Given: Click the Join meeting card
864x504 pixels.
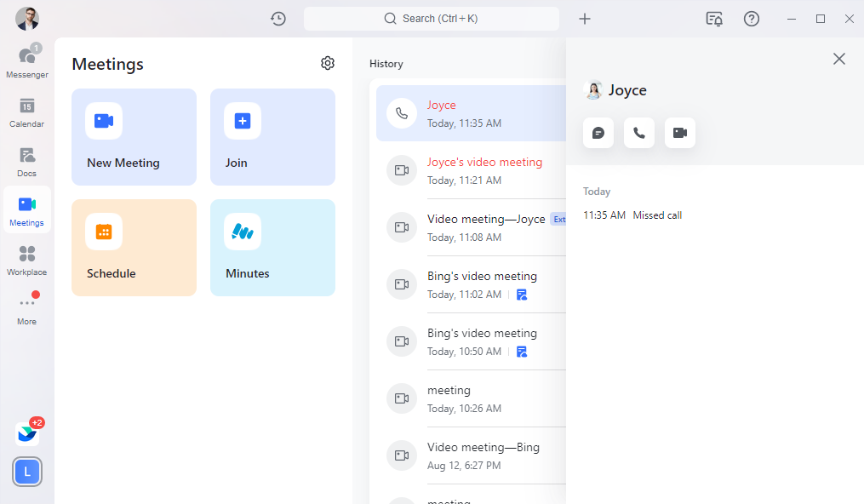Looking at the screenshot, I should pyautogui.click(x=272, y=137).
